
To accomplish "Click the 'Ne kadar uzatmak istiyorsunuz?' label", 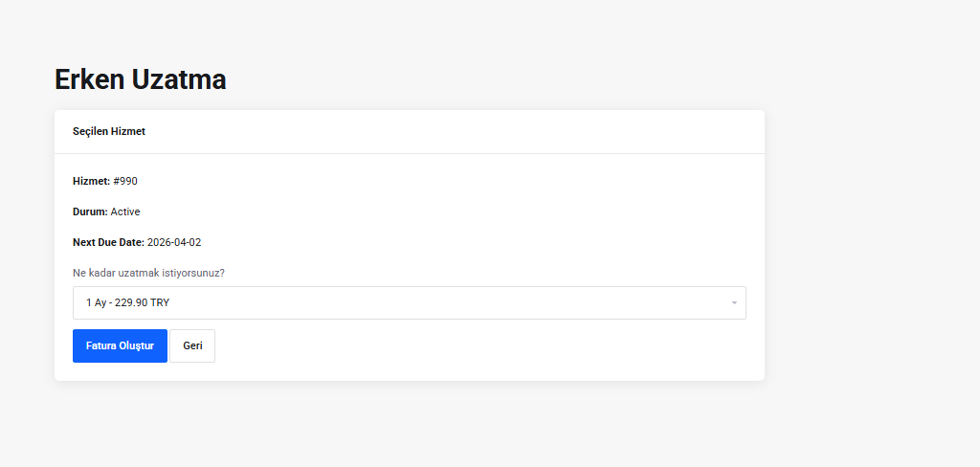I will coord(148,273).
